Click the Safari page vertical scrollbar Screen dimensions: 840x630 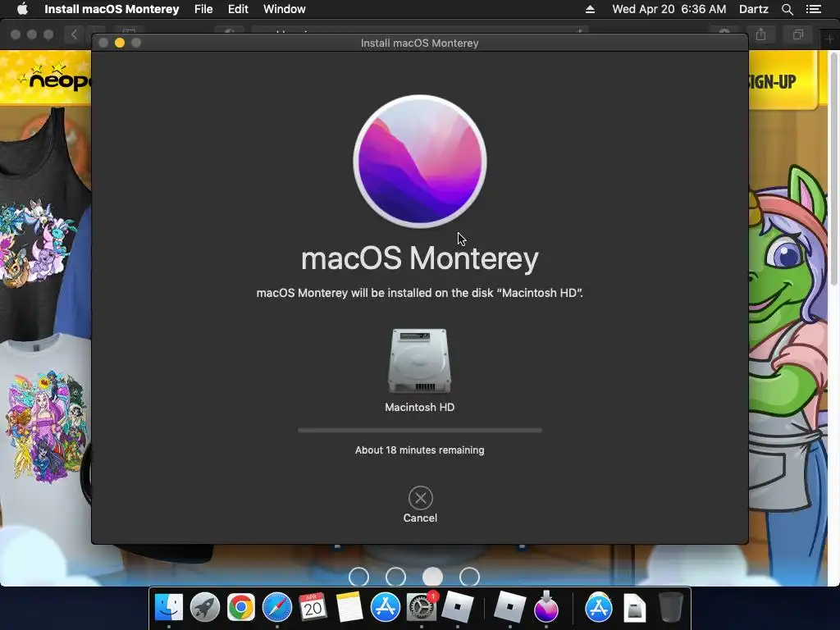tap(834, 169)
